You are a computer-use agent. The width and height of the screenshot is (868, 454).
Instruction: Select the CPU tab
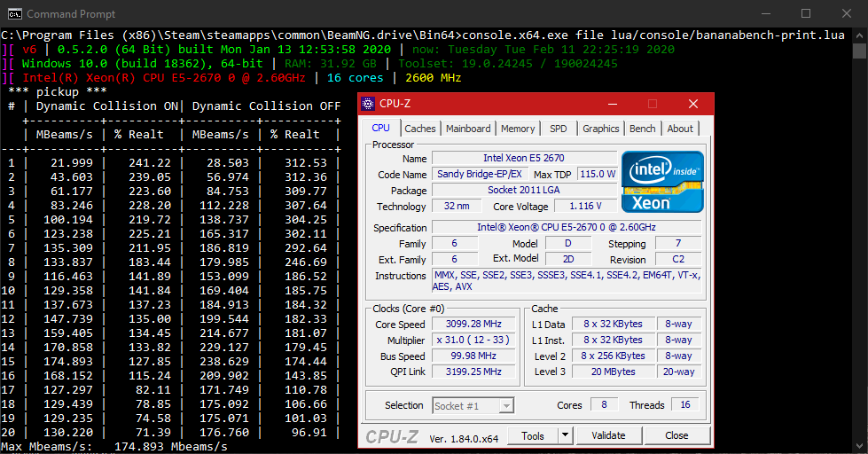pos(381,128)
